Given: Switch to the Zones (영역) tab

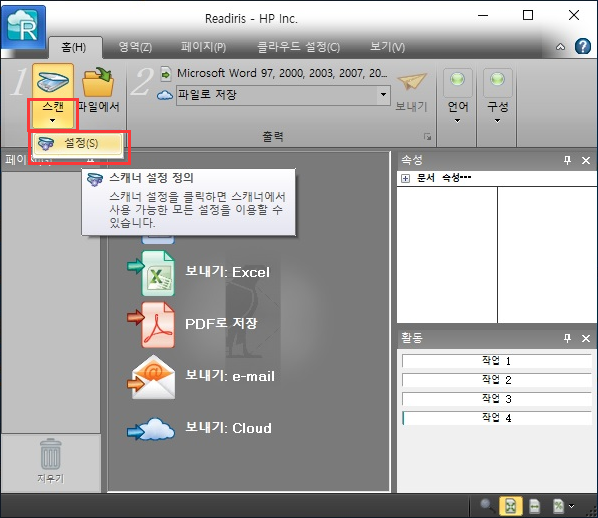Looking at the screenshot, I should pos(135,47).
